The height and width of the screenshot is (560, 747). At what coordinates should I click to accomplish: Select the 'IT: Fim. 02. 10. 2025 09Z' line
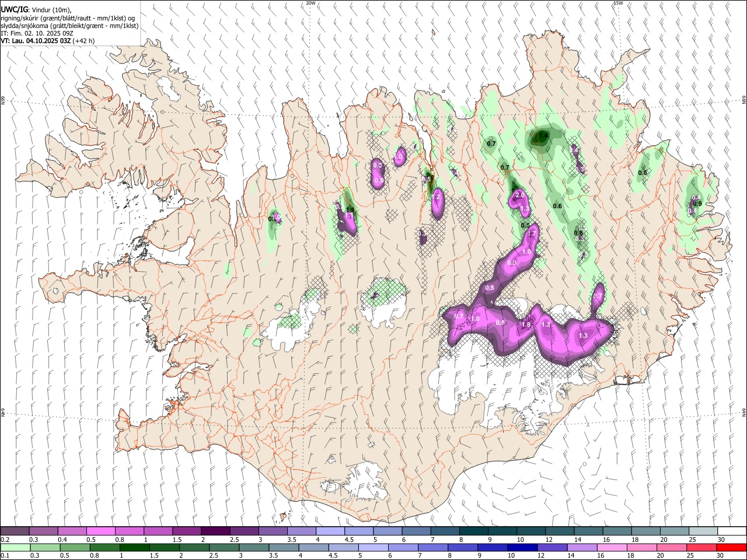[x=37, y=33]
